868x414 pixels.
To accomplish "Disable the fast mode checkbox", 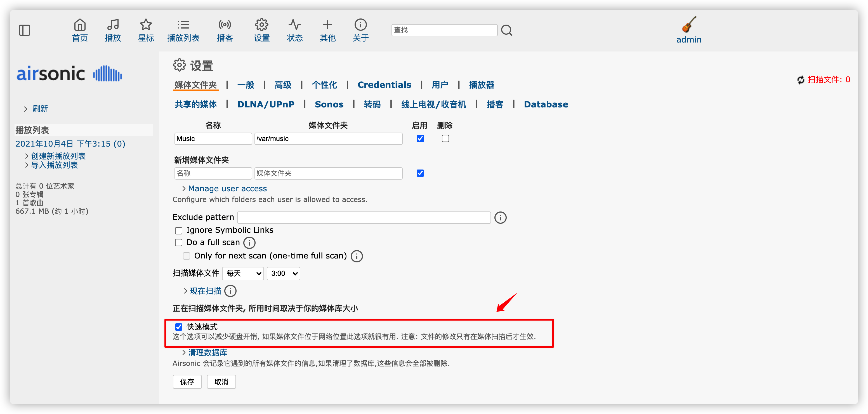I will coord(179,327).
